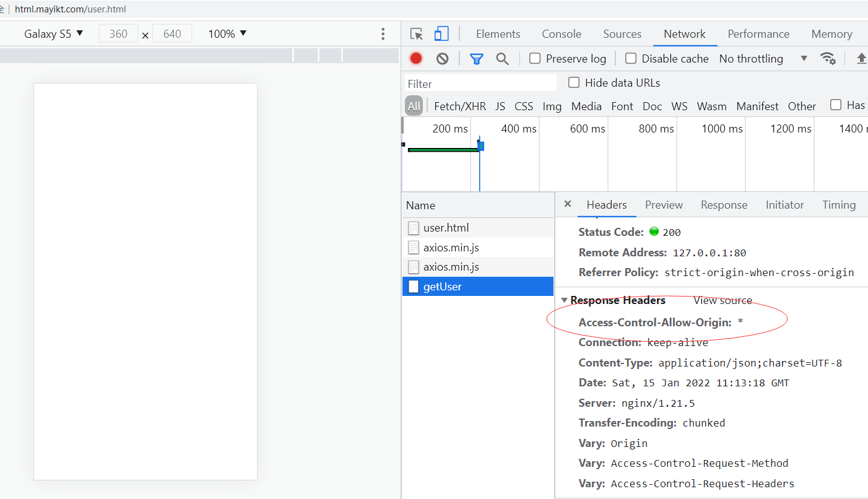Click the device width field 360

[118, 34]
